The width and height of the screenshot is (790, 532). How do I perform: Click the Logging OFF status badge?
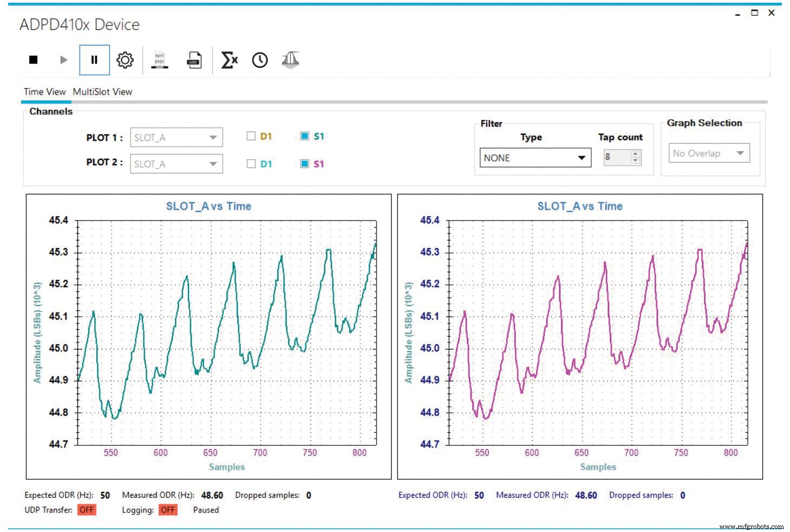click(168, 510)
